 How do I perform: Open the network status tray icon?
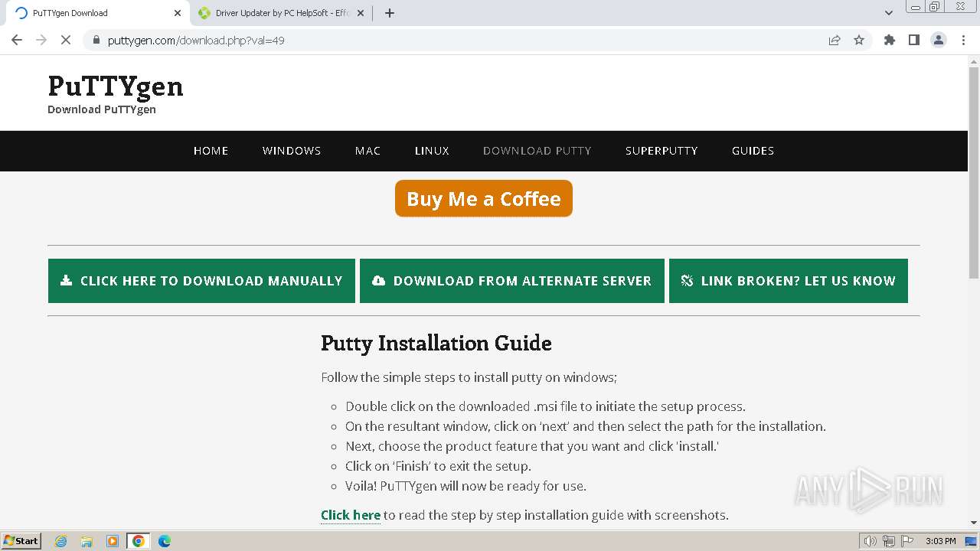click(888, 541)
